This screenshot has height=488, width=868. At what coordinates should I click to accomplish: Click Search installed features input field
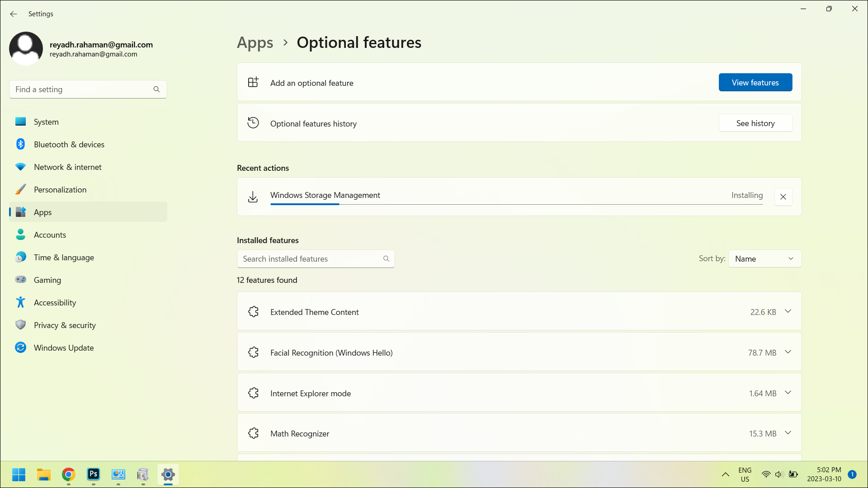[x=316, y=258]
